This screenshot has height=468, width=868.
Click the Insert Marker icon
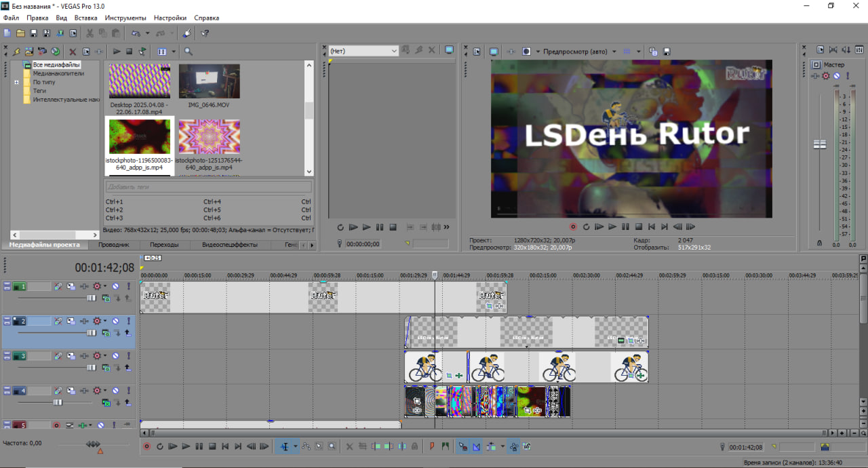[x=432, y=446]
